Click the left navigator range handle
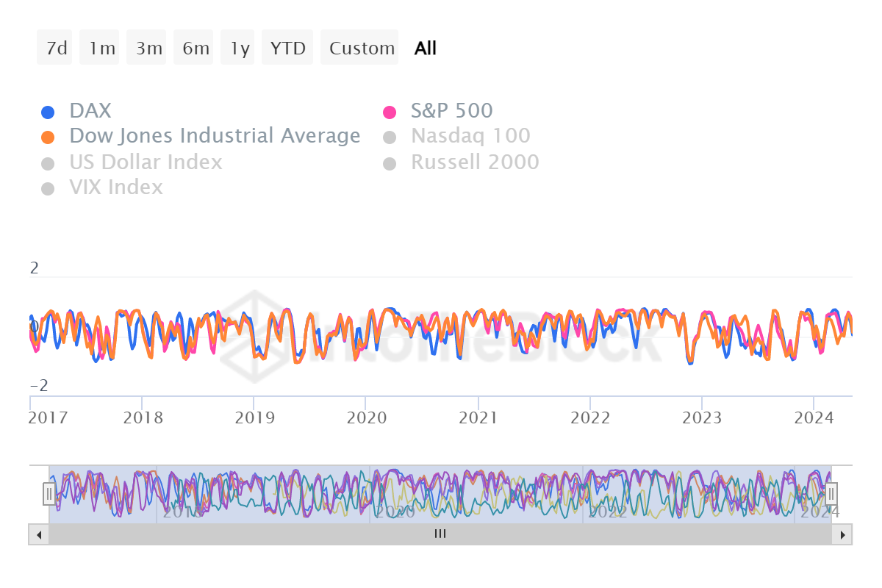 (x=49, y=493)
